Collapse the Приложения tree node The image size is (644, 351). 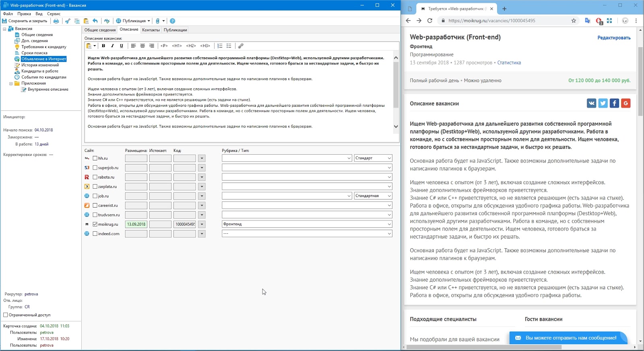(11, 83)
